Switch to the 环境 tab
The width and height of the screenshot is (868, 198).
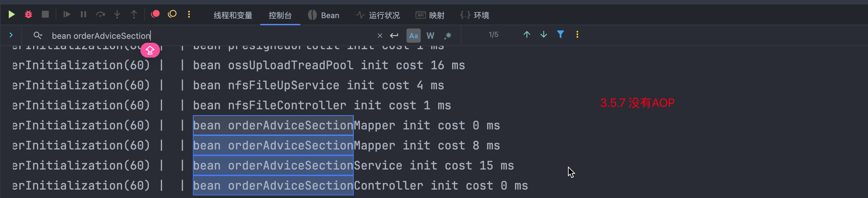pos(475,15)
